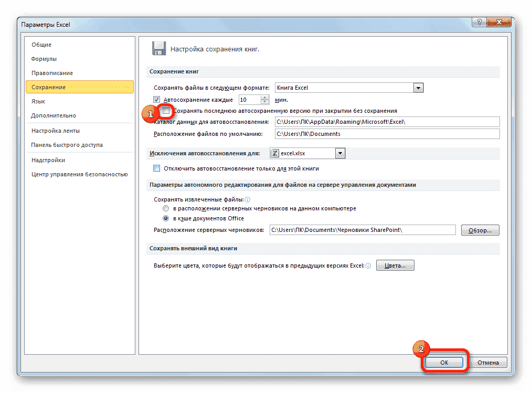Select 'в кэше документов Office' radio button
Image resolution: width=532 pixels, height=393 pixels.
[166, 218]
